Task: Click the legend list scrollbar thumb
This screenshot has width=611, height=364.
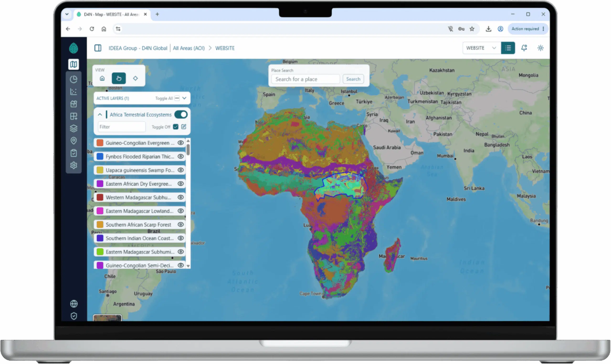Action: coord(188,150)
